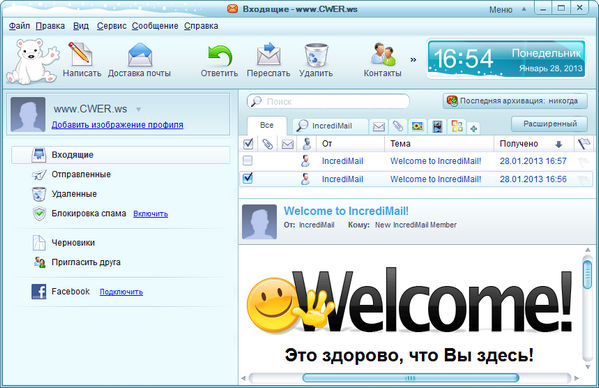Click the vertical scrollbar thumb in preview
This screenshot has width=599, height=388.
point(588,274)
